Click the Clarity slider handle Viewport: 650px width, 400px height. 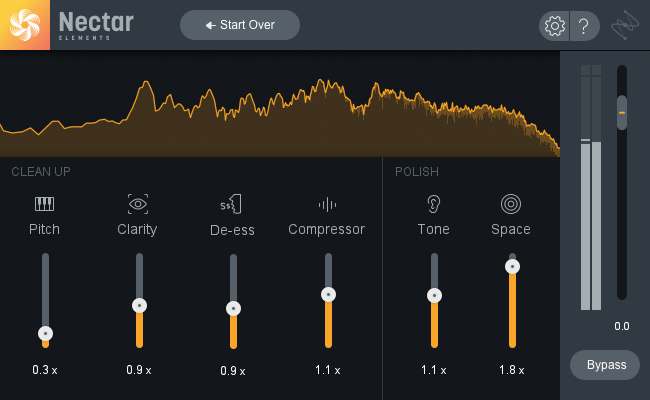[139, 305]
